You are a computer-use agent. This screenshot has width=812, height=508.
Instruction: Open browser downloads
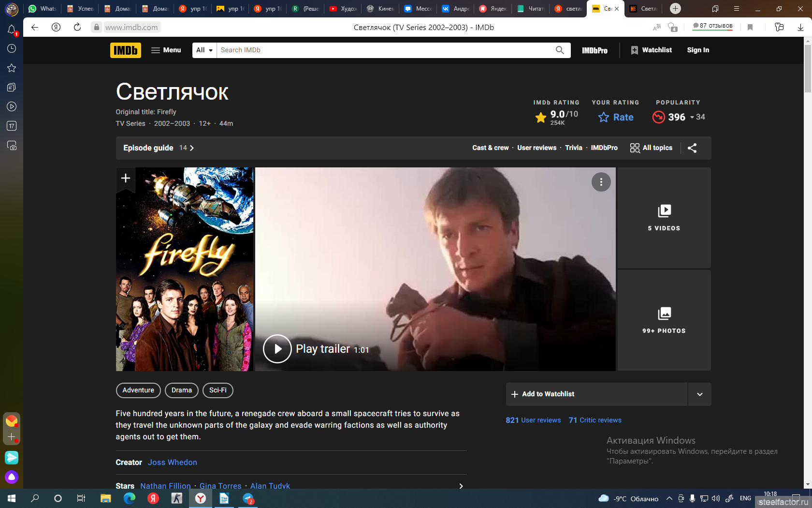click(800, 28)
